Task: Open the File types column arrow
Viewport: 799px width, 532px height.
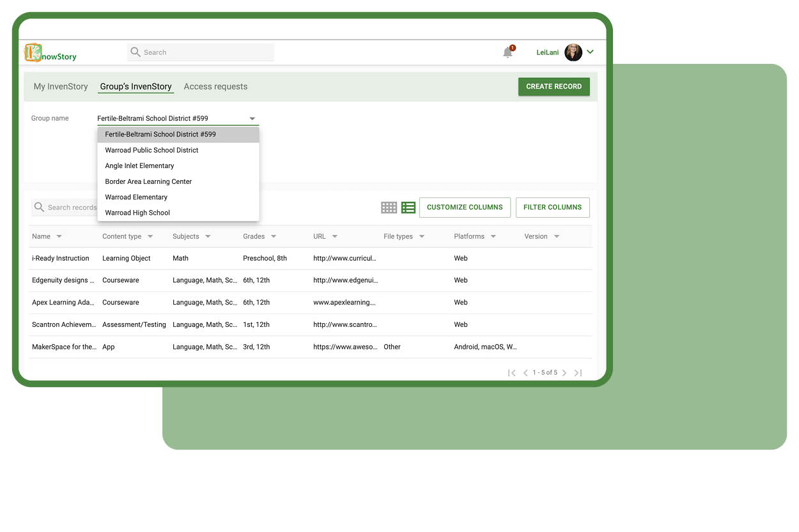Action: (422, 236)
